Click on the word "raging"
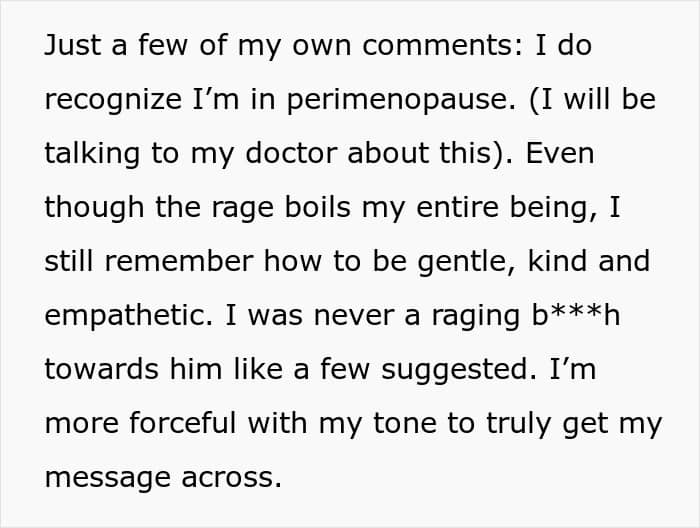The width and height of the screenshot is (700, 528). coord(476,316)
